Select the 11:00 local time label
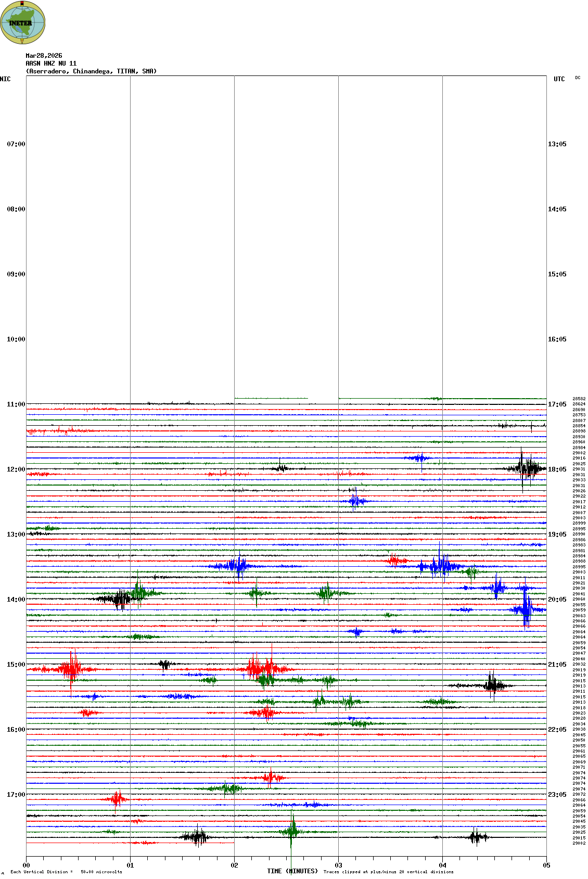 pyautogui.click(x=16, y=404)
